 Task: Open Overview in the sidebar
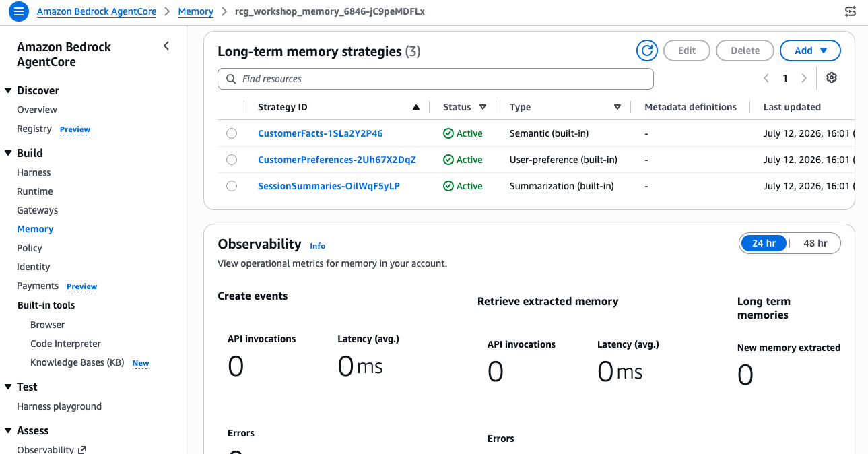(37, 110)
